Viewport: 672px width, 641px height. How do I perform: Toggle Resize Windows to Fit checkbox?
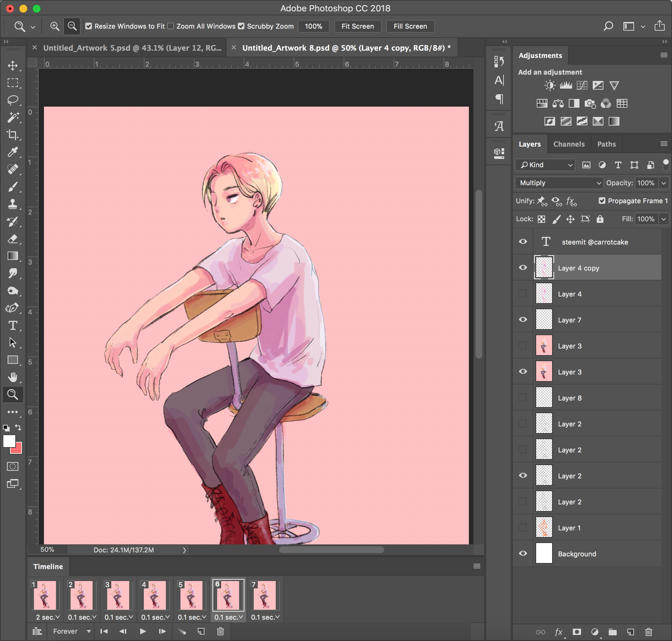[89, 26]
